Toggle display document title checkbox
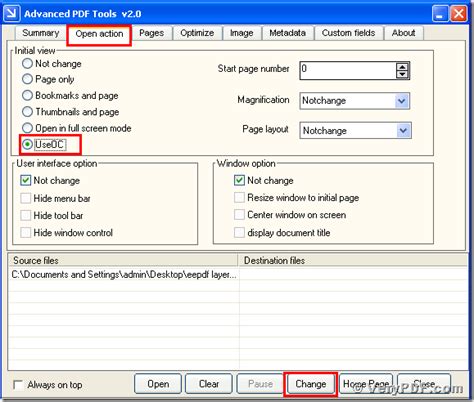 pyautogui.click(x=239, y=232)
